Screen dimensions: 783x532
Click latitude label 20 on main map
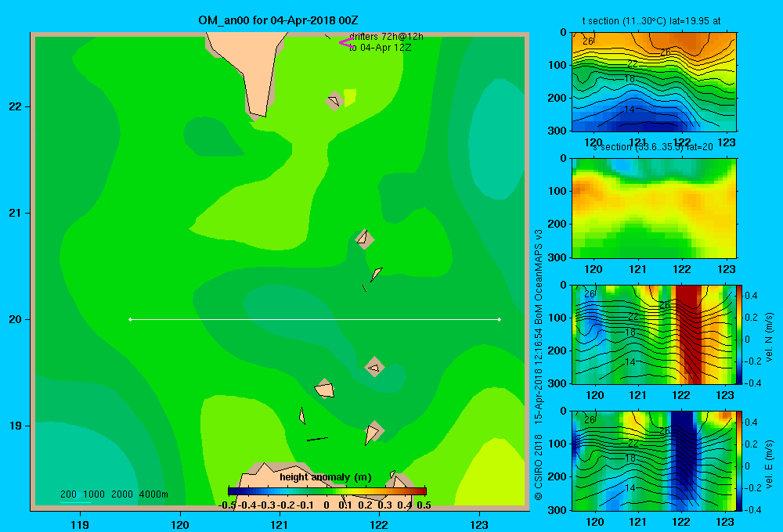[16, 319]
